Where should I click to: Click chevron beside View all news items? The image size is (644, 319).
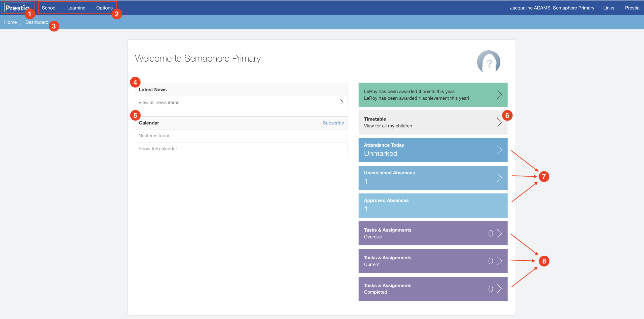pyautogui.click(x=341, y=102)
